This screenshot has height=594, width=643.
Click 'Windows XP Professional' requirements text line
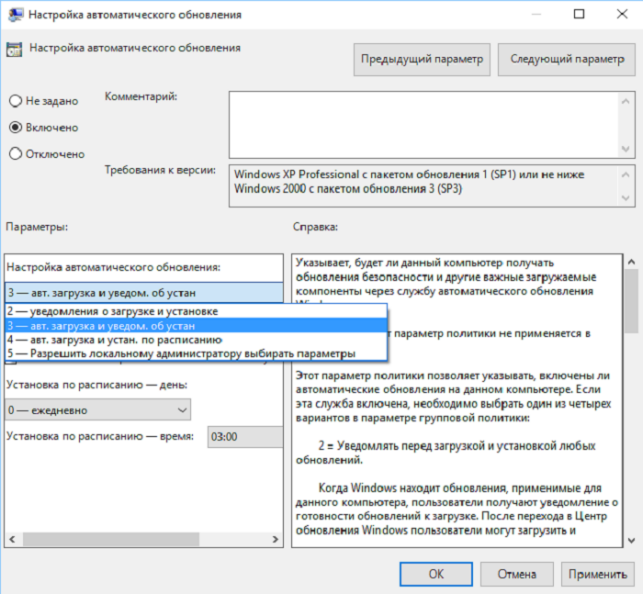coord(409,175)
